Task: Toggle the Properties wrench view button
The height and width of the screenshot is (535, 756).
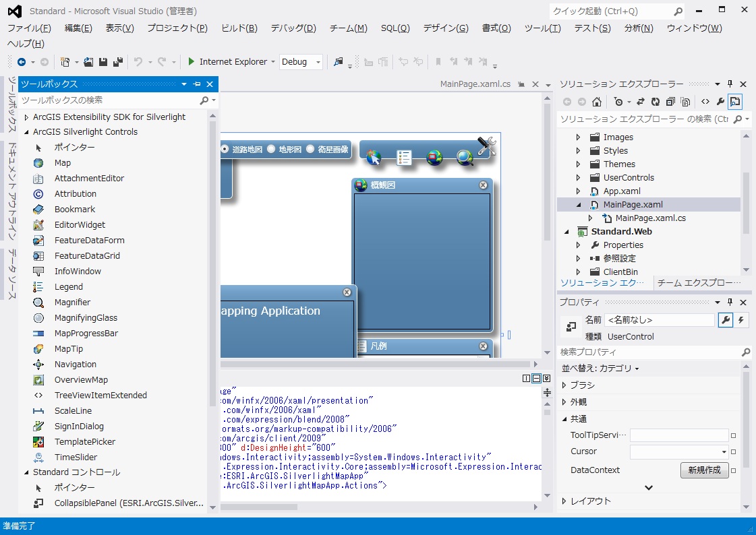Action: (726, 320)
